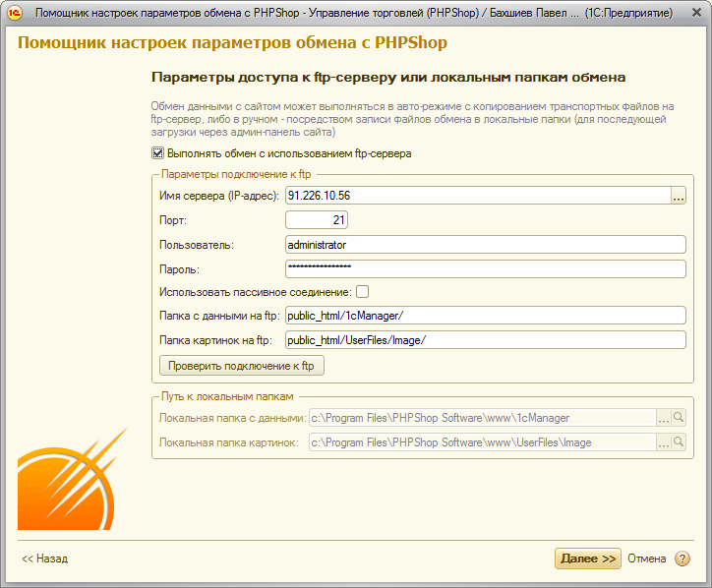The image size is (712, 588).
Task: Click 'Отмена' to cancel the wizard
Action: tap(647, 559)
